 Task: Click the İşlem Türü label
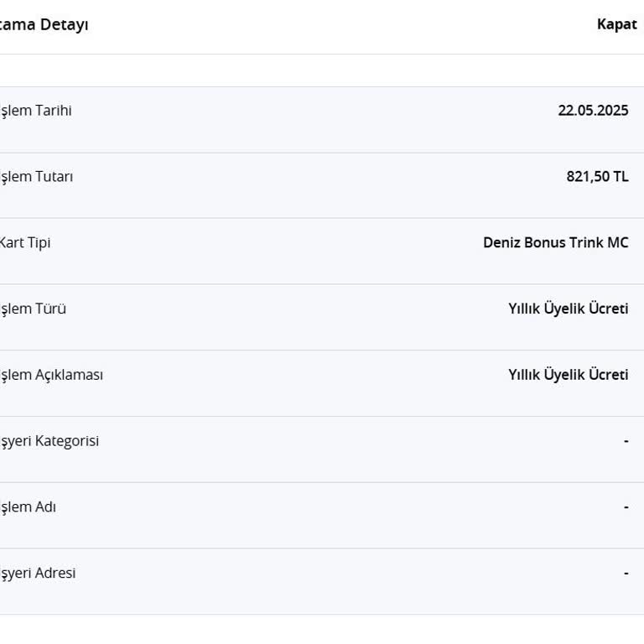[33, 309]
